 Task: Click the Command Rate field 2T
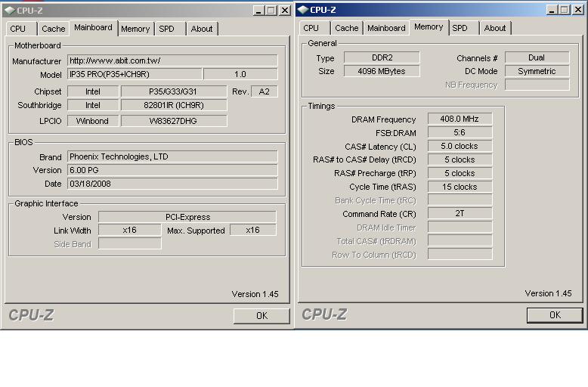tap(460, 213)
